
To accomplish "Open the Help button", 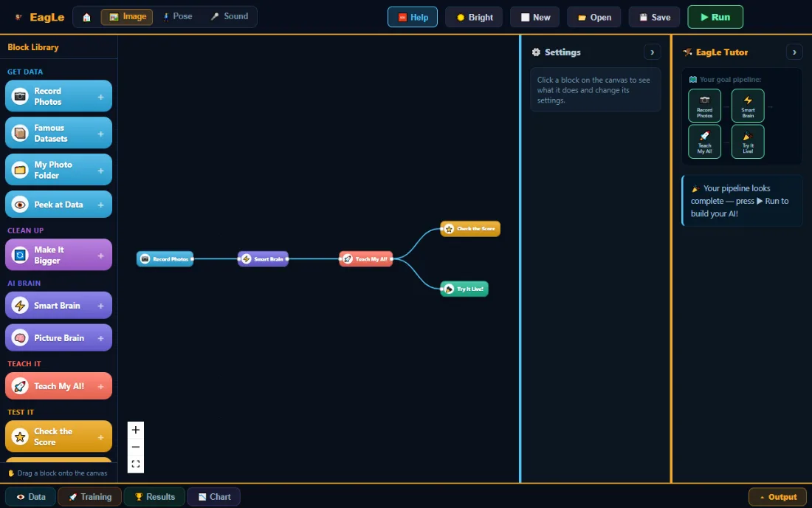I will click(412, 17).
